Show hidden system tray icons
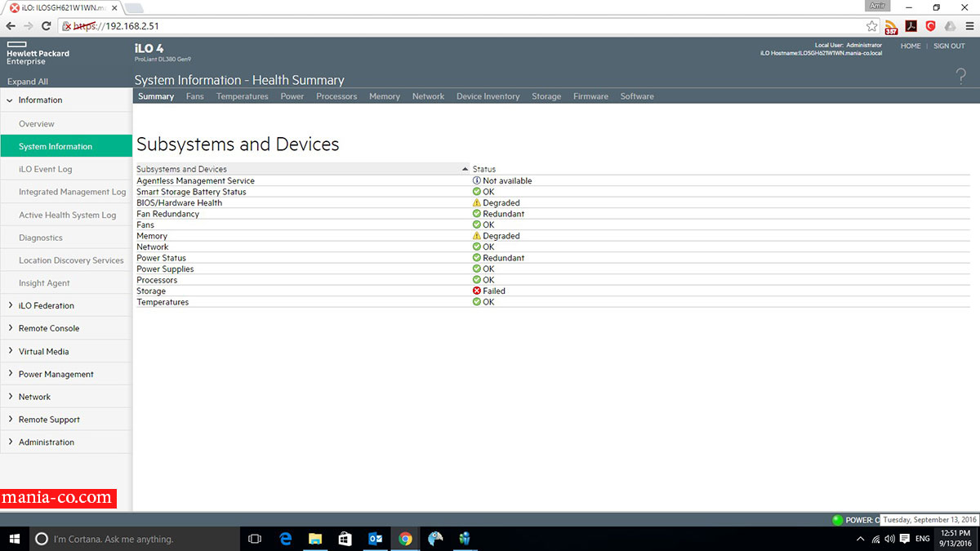This screenshot has height=551, width=980. [x=860, y=539]
